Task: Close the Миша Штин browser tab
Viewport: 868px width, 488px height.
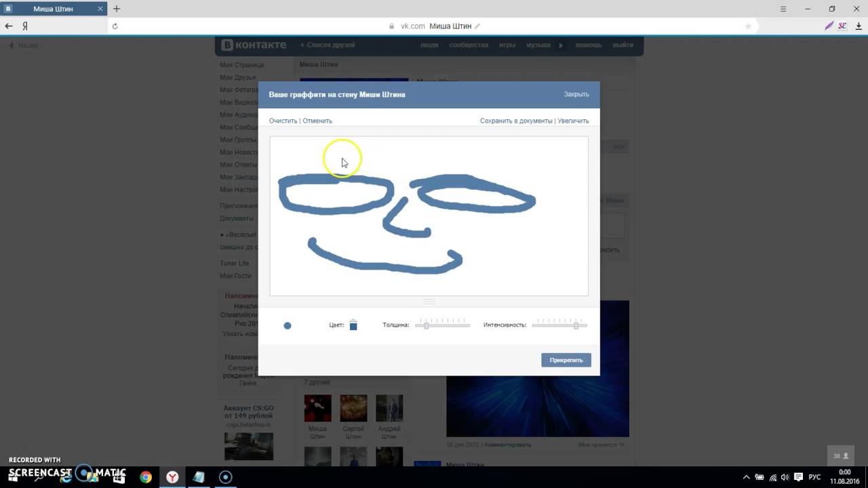Action: 100,9
